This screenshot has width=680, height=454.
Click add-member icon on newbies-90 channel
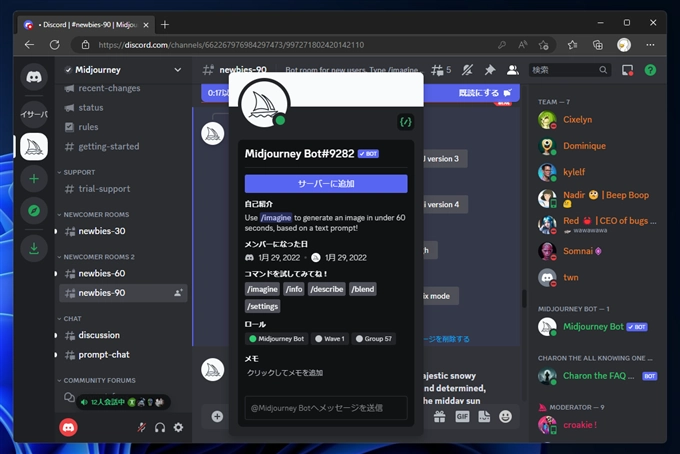coord(178,293)
